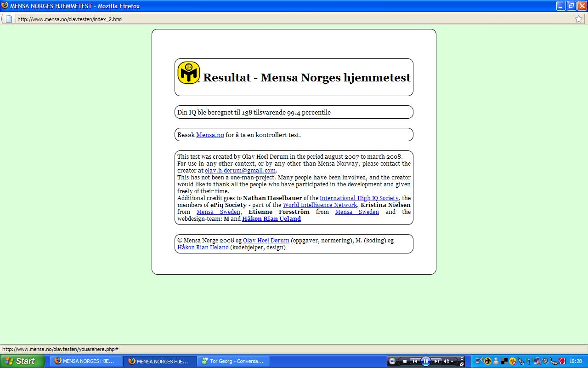The height and width of the screenshot is (368, 588).
Task: Click the 18:28 system clock
Action: [576, 362]
